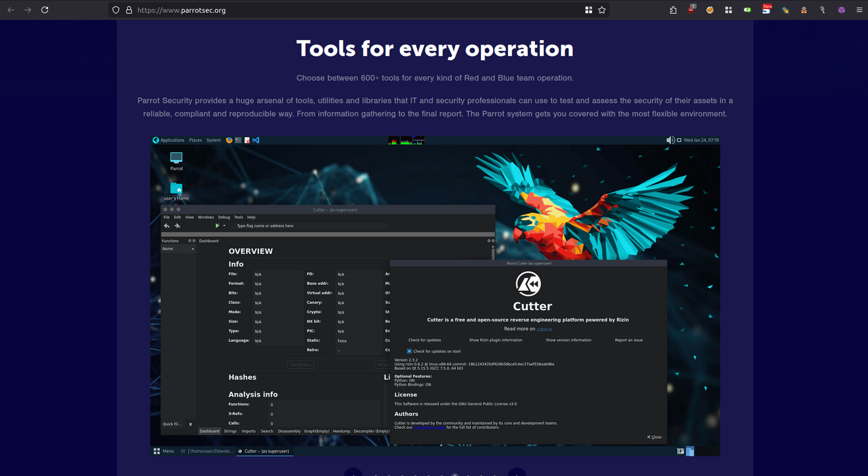
Task: Click Check for updates button
Action: (x=425, y=340)
